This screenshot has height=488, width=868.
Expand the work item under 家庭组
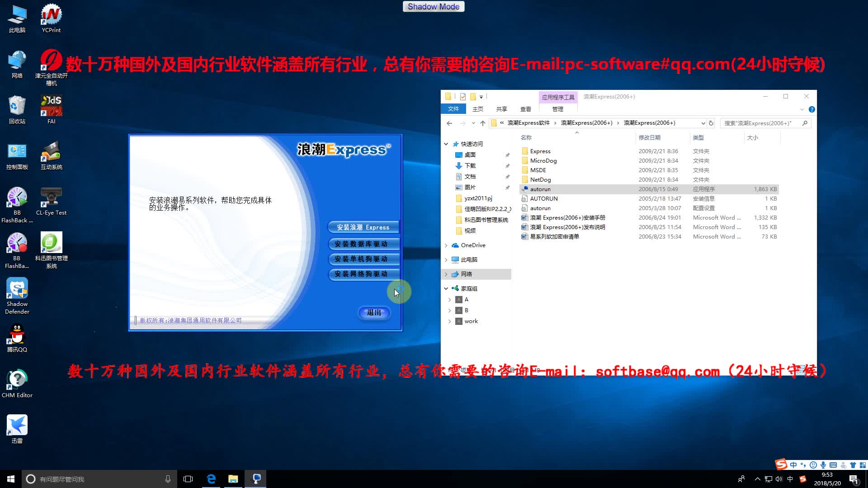tap(449, 321)
